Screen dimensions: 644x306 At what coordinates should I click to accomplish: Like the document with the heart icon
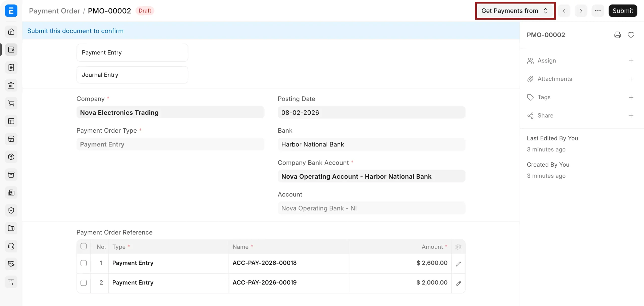(631, 35)
